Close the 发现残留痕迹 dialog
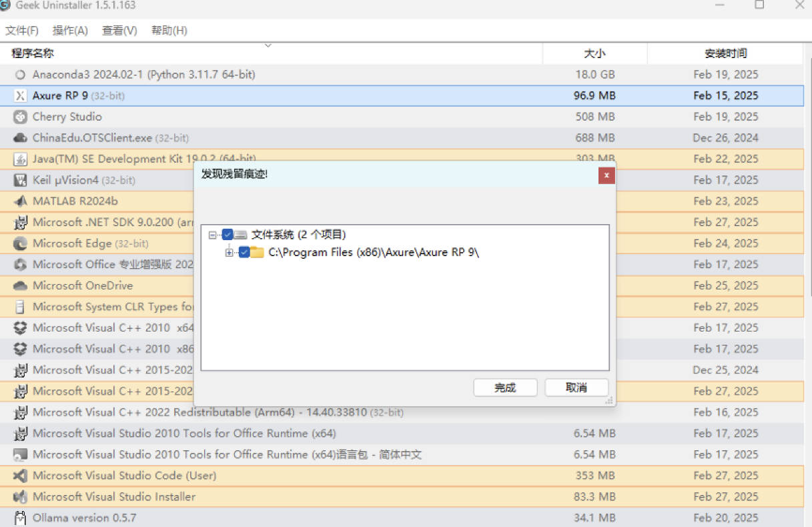The width and height of the screenshot is (812, 527). (606, 175)
